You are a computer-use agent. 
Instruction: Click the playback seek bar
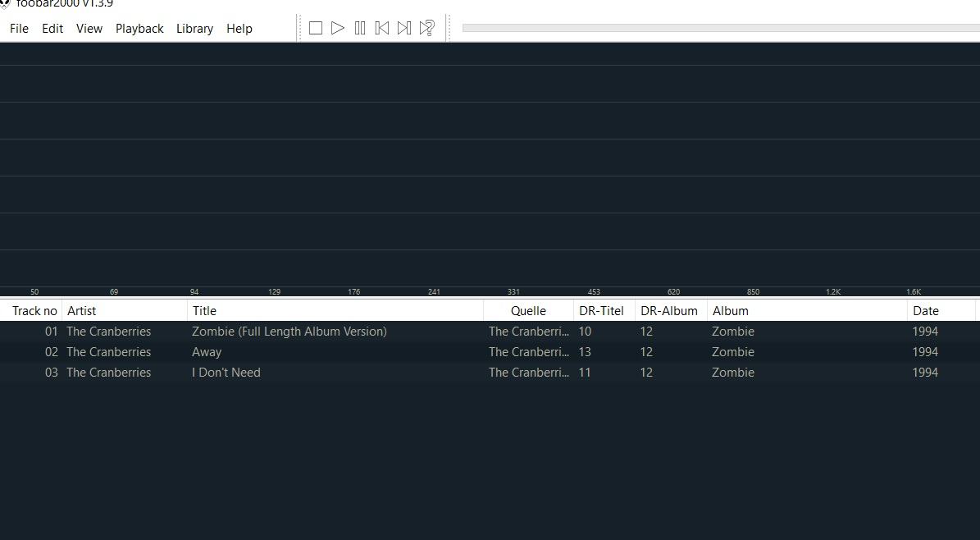[x=721, y=28]
